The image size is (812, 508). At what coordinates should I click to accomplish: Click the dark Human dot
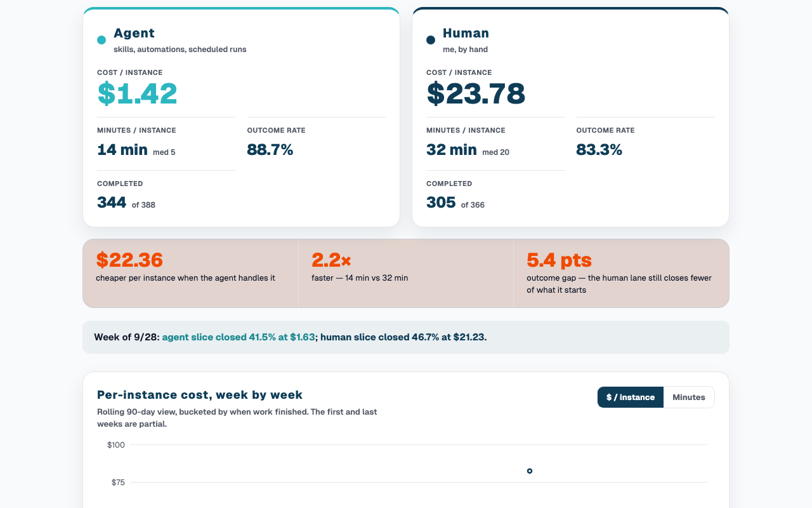[431, 40]
